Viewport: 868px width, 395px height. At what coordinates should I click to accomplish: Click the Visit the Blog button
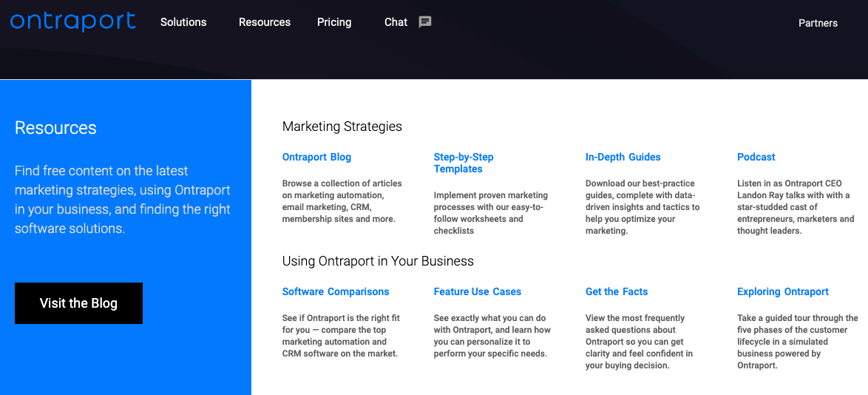point(78,303)
